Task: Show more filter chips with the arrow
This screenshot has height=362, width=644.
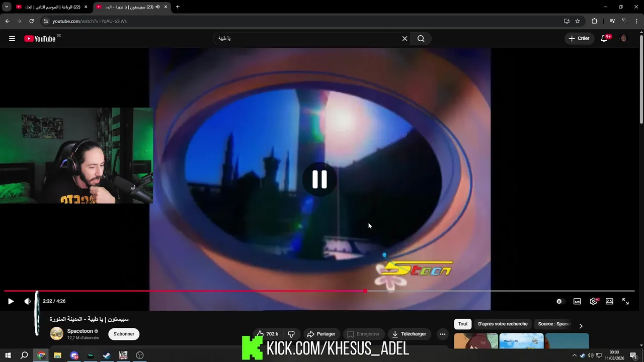Action: pos(581,326)
